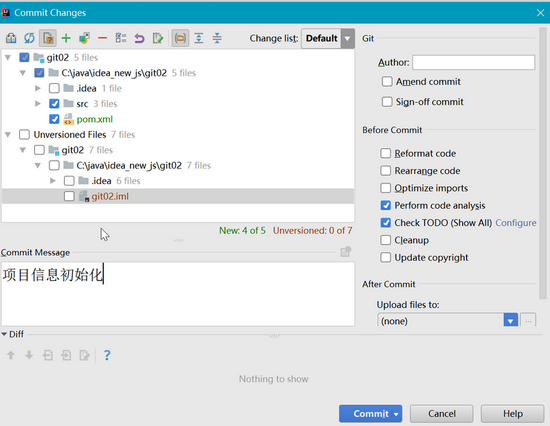Click the purple Revert arrow icon

139,38
